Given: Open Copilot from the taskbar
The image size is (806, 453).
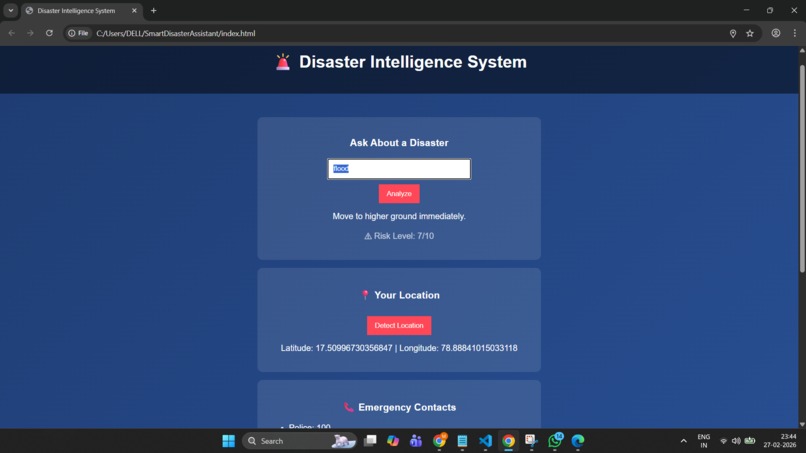Looking at the screenshot, I should (393, 441).
